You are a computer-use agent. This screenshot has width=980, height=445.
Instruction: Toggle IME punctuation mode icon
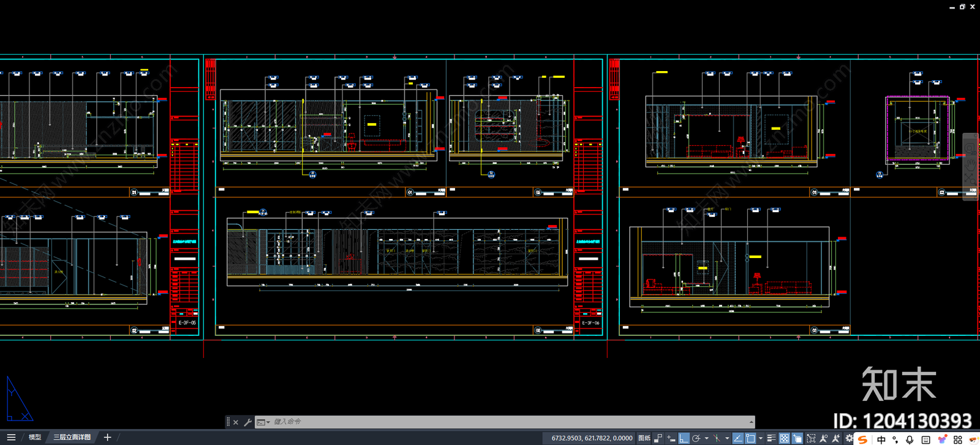[895, 439]
